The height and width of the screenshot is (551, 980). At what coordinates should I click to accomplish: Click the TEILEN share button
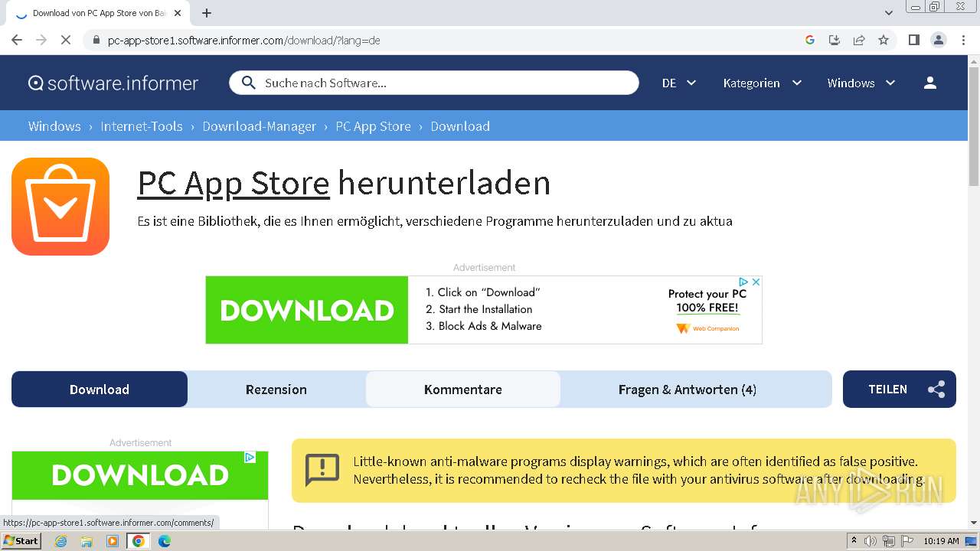pos(900,390)
